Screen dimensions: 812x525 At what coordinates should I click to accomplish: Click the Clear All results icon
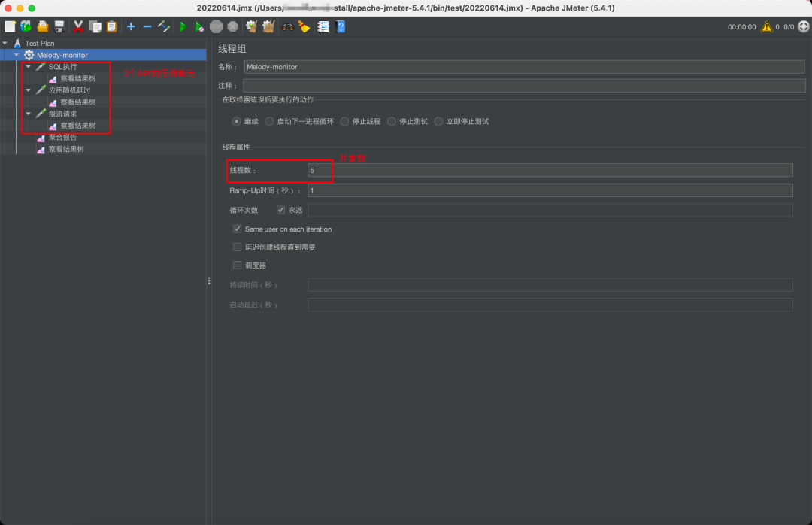pyautogui.click(x=268, y=26)
